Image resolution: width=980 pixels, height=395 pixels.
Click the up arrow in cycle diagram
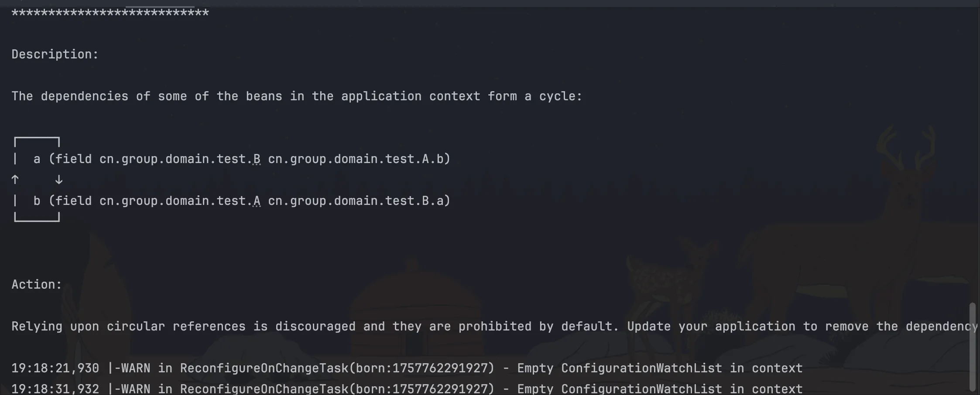15,180
